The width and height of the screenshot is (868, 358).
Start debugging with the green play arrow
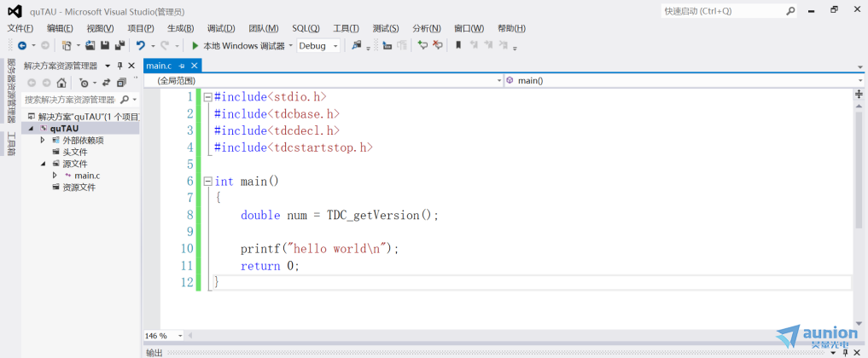point(195,46)
